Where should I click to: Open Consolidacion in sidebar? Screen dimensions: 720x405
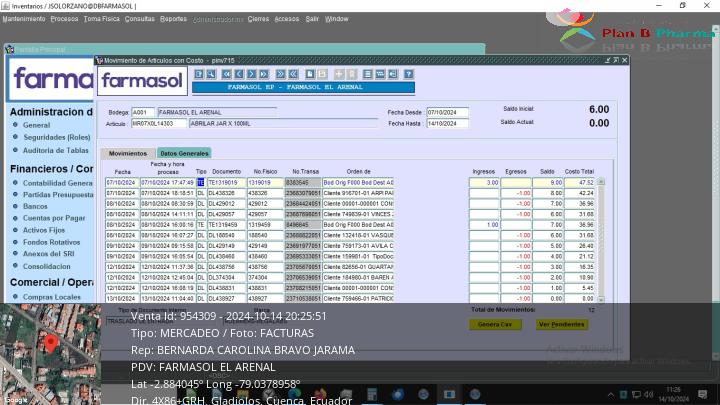(x=47, y=266)
